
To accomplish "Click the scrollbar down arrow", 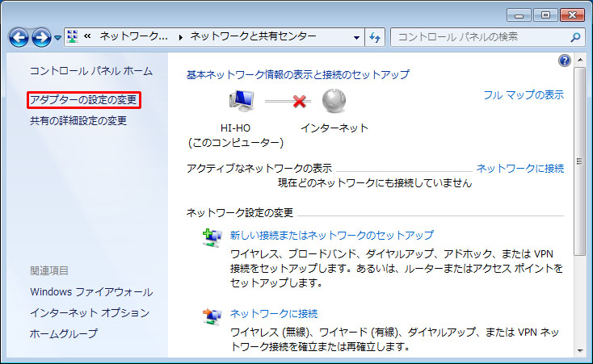I will click(580, 351).
